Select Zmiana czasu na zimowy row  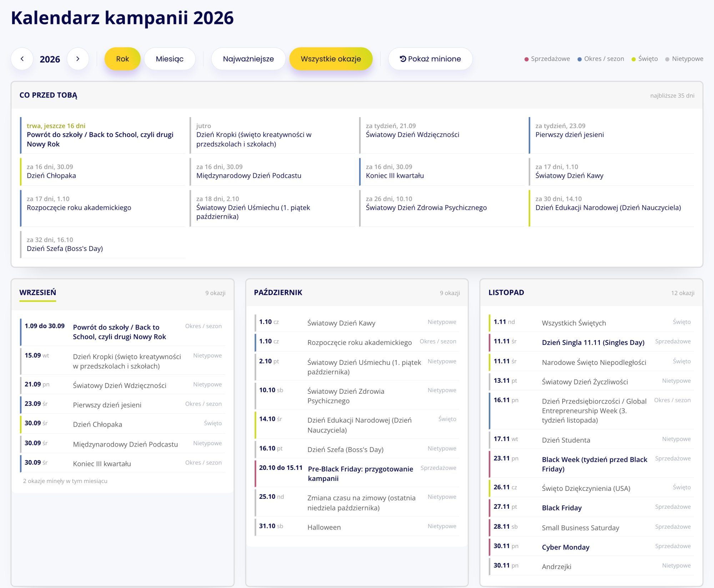pos(357,502)
